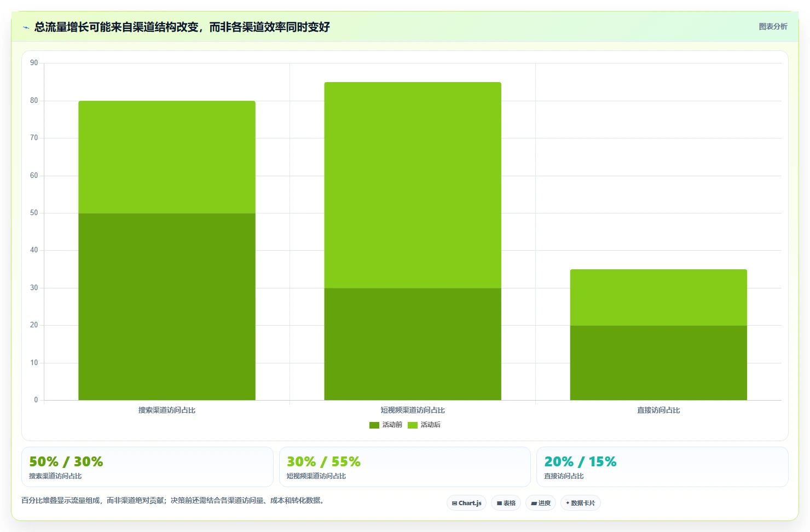Select the 进度 chip
Image resolution: width=810 pixels, height=532 pixels.
click(x=541, y=503)
